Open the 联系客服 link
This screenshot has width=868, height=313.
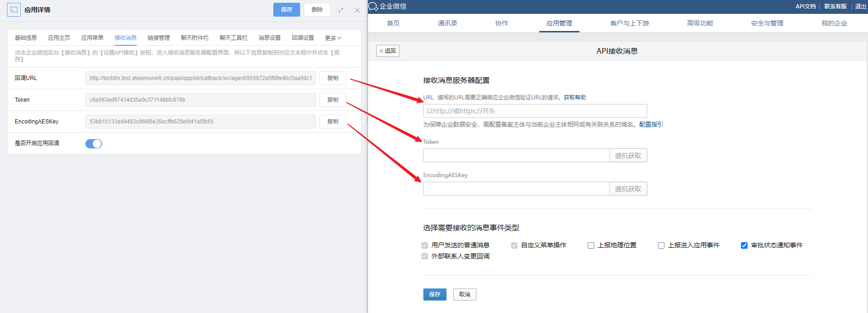point(836,6)
